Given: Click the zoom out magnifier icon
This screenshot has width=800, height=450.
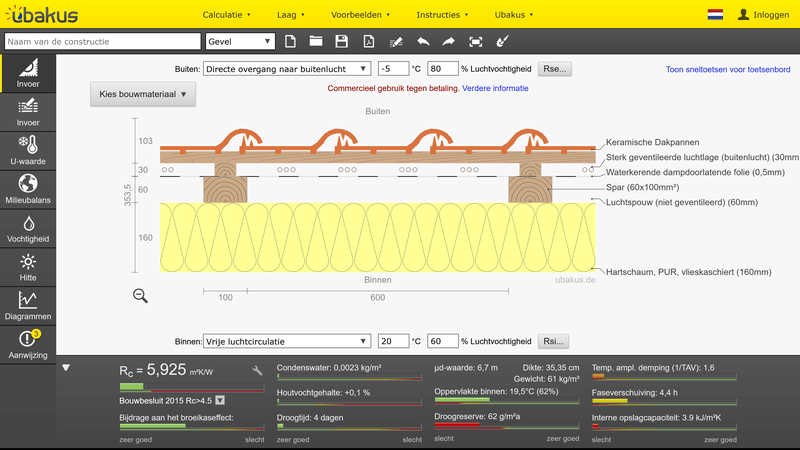Looking at the screenshot, I should tap(140, 296).
